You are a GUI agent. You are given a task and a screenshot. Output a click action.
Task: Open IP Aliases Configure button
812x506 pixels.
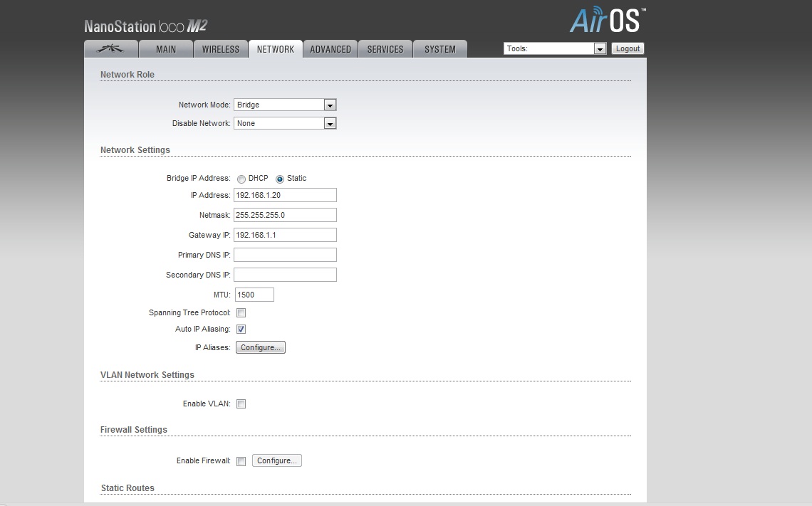[261, 347]
